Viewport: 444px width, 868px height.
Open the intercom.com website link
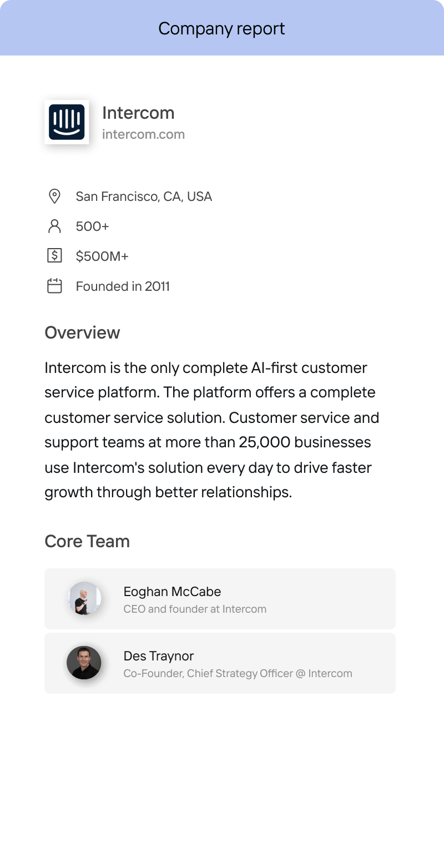click(x=144, y=134)
